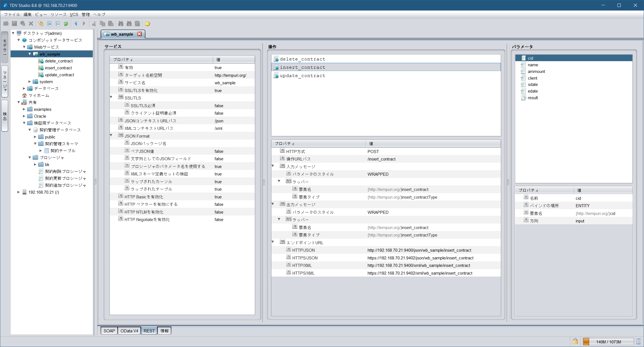Collapse the Webサービス tree node
Viewport: 644px width, 347px height.
[24, 47]
